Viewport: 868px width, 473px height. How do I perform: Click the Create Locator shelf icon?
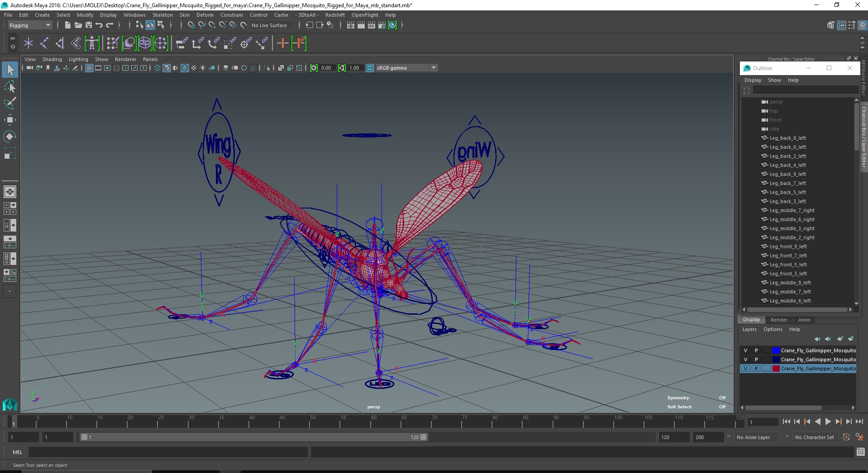point(29,43)
